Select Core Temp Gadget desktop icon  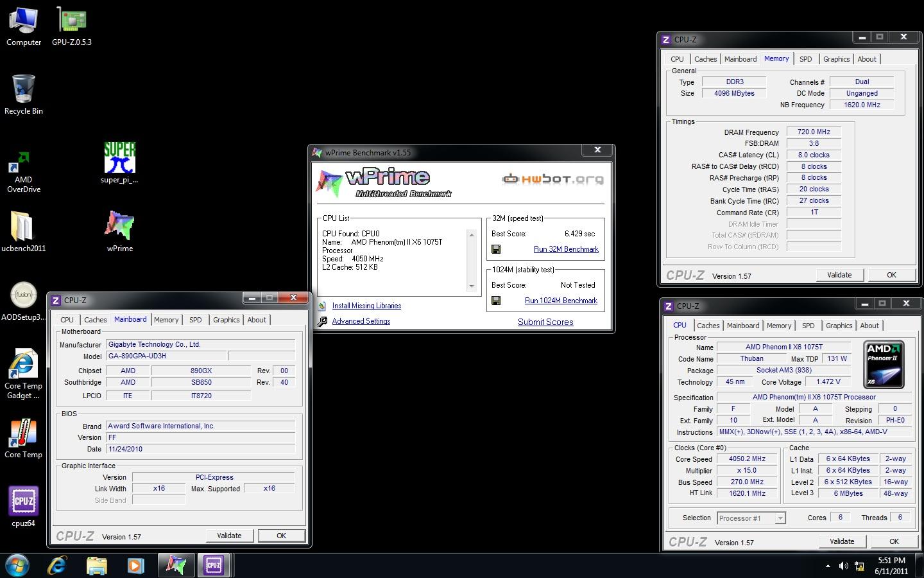pos(23,374)
